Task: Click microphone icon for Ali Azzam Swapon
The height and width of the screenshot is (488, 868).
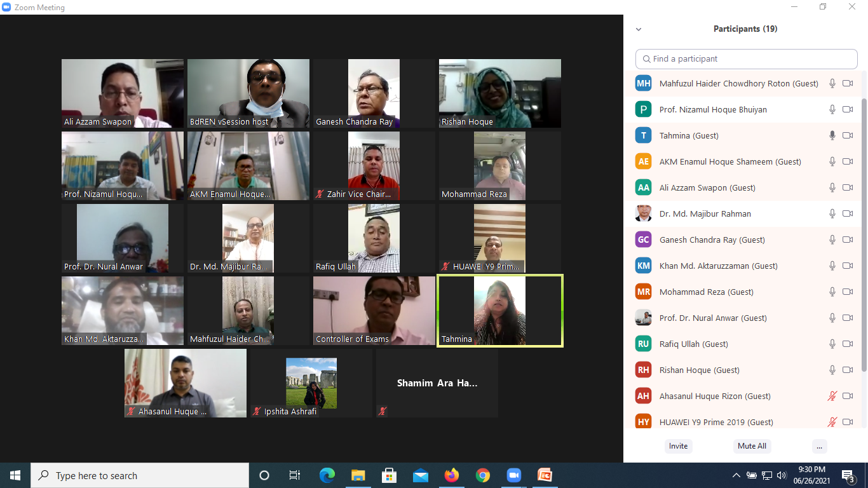Action: coord(832,187)
